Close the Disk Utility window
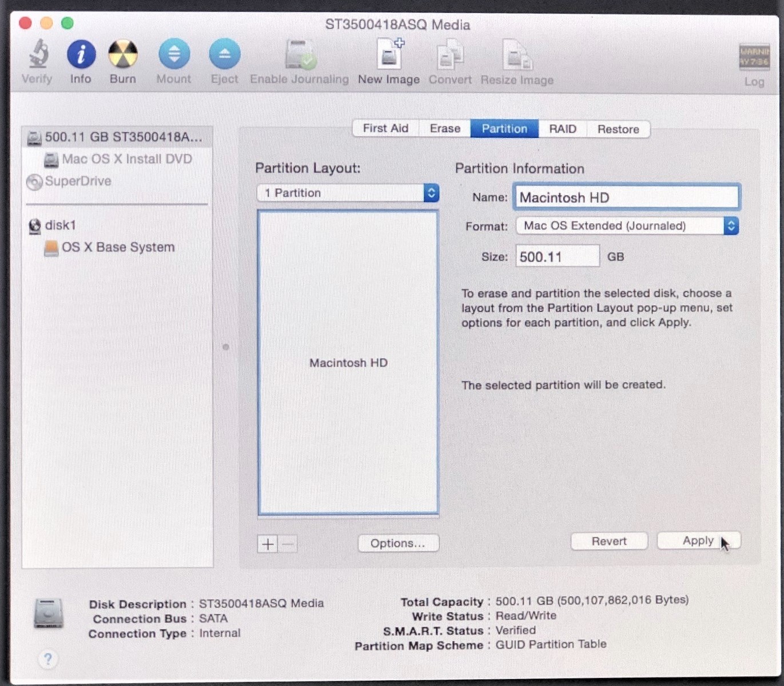Viewport: 784px width, 686px height. 25,23
